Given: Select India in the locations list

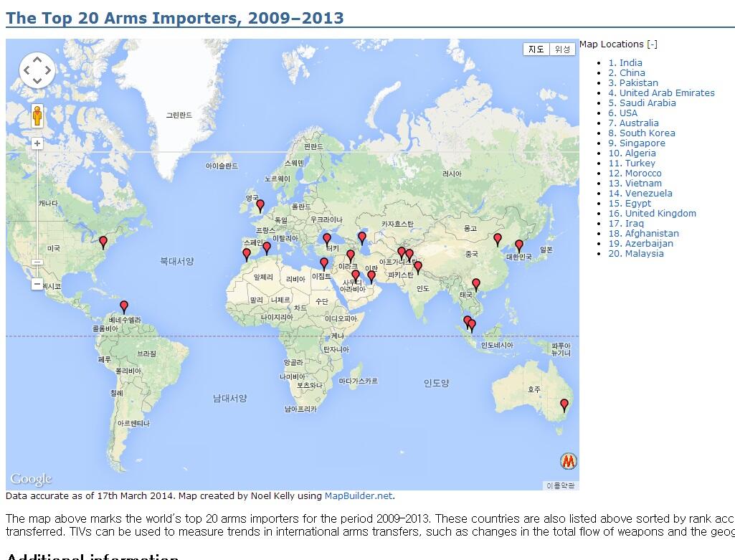Looking at the screenshot, I should (x=625, y=63).
